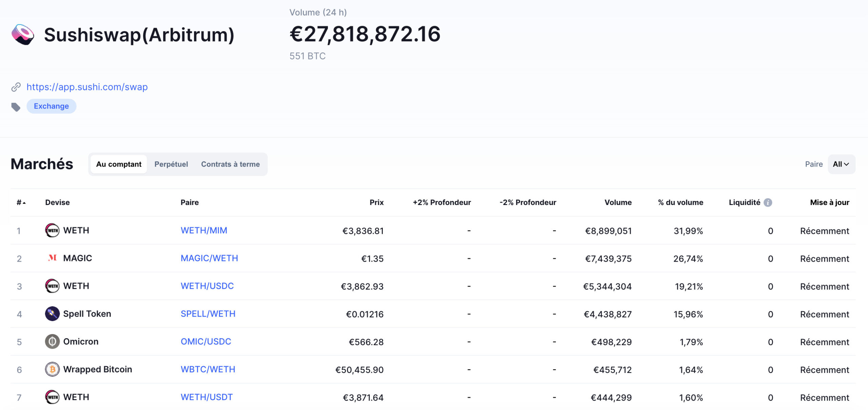Switch to the Perpétuel tab
The height and width of the screenshot is (410, 868).
click(x=171, y=164)
